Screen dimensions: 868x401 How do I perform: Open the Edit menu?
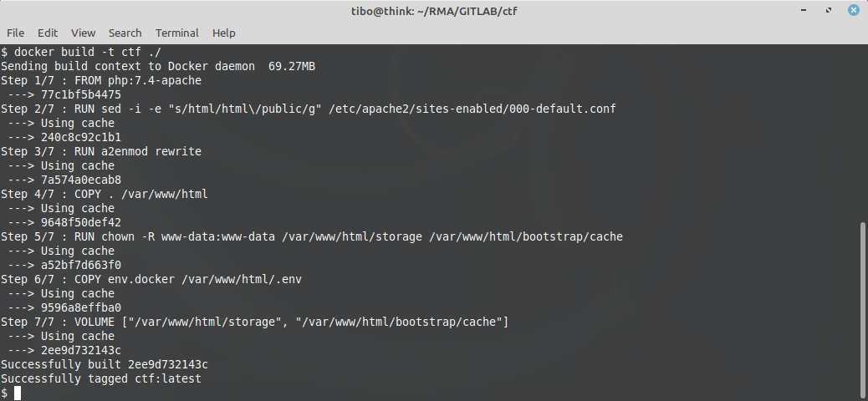48,33
